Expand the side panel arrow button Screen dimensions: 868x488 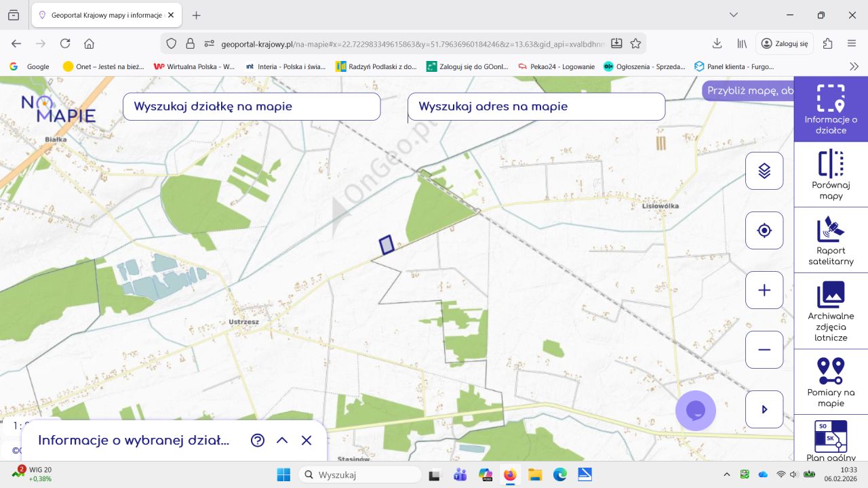click(x=764, y=409)
